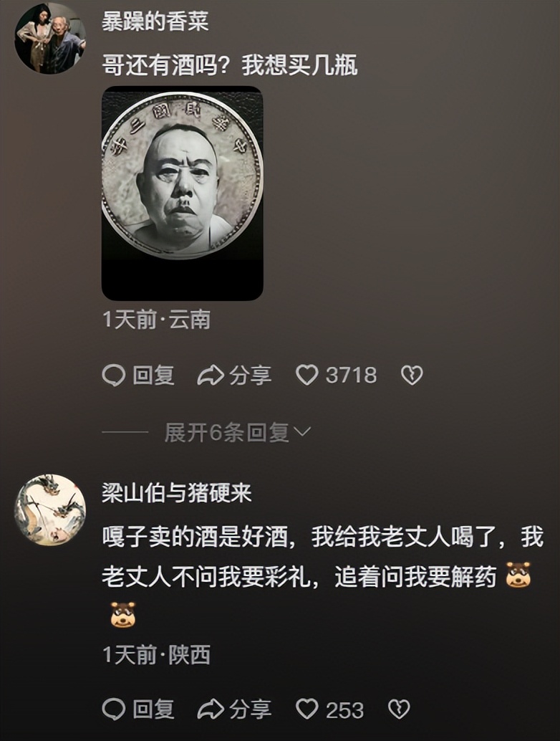Expand 展开6条回复 replies

(x=238, y=432)
